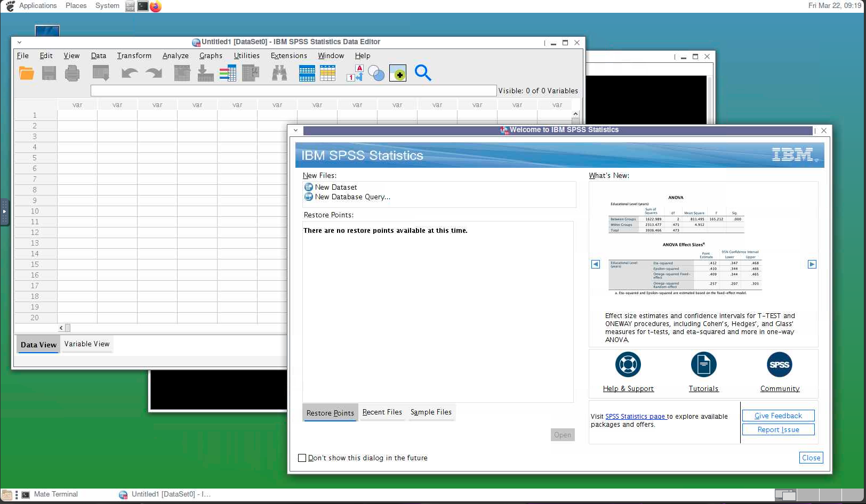Open window menu arrow of Welcome dialog

[295, 130]
